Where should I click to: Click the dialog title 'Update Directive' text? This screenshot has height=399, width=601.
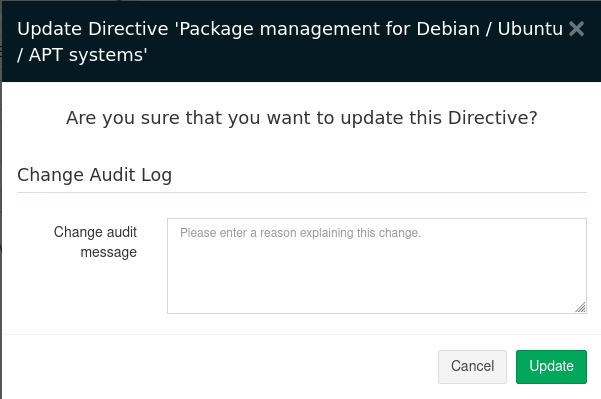click(93, 29)
